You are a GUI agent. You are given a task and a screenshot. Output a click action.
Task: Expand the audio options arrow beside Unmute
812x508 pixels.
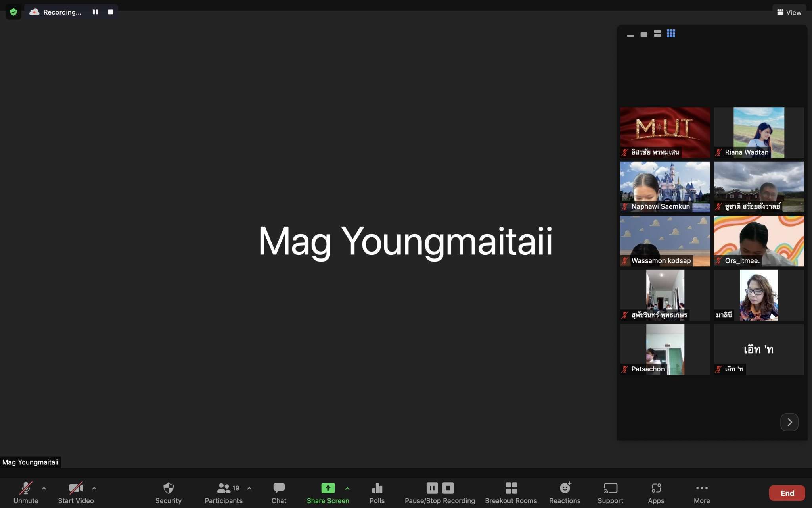[44, 488]
